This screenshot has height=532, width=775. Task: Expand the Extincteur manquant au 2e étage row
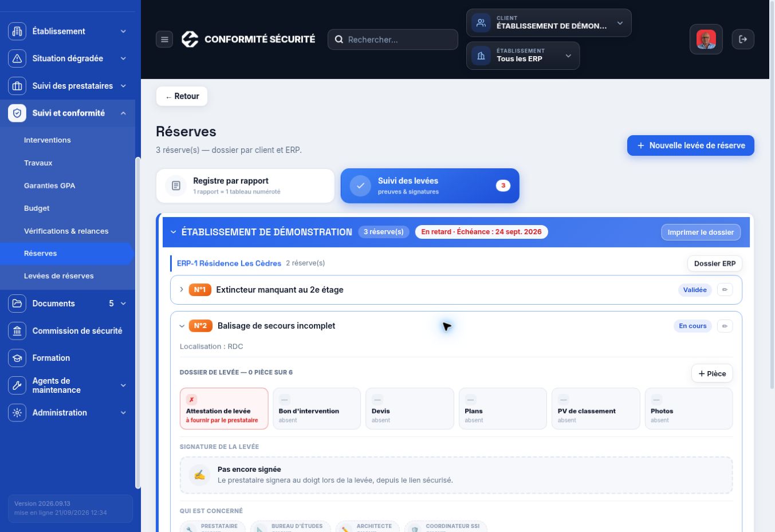click(182, 290)
